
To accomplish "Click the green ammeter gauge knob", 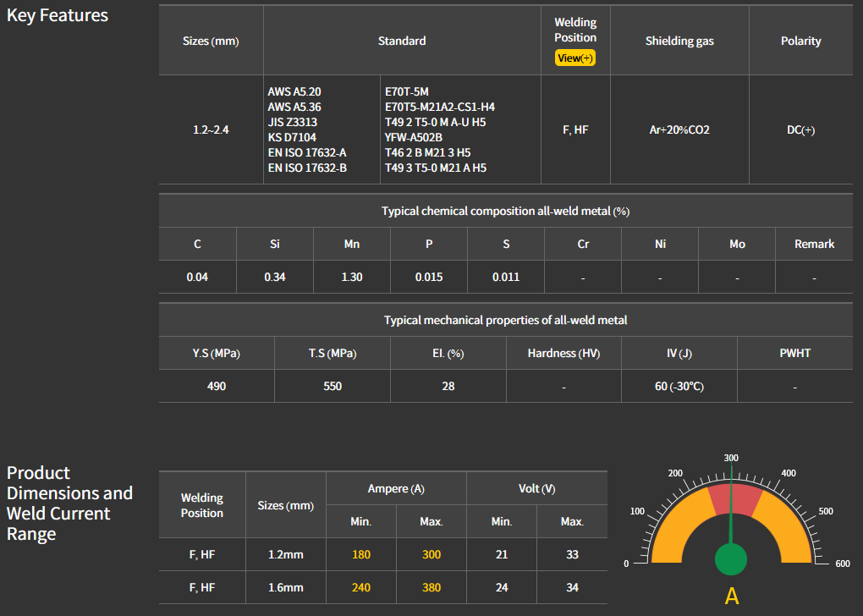I will (x=731, y=560).
